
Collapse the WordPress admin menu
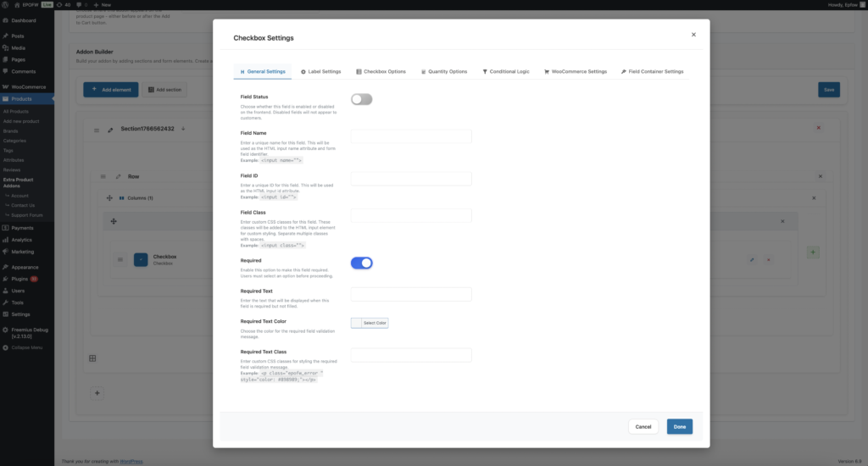pyautogui.click(x=25, y=347)
